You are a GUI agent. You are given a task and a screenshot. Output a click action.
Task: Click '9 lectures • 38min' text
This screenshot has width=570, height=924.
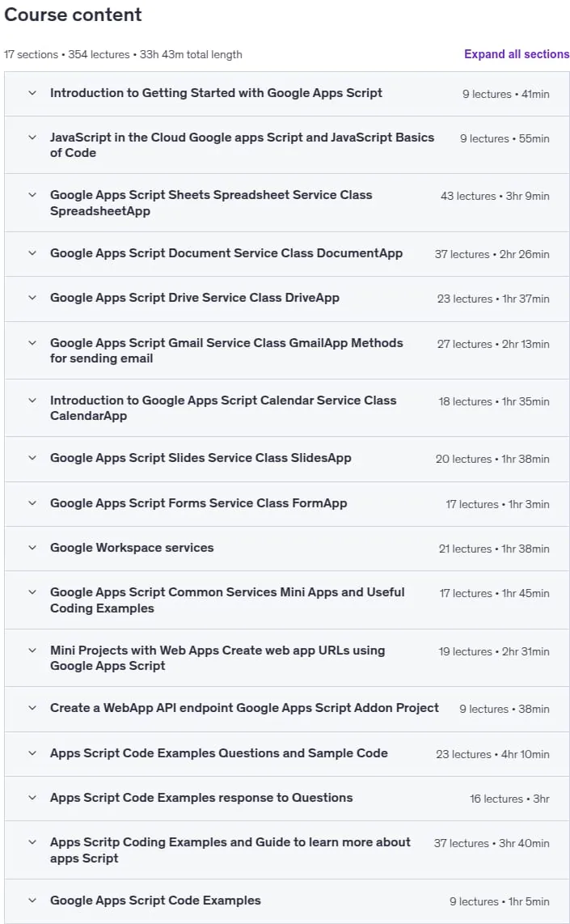coord(505,709)
